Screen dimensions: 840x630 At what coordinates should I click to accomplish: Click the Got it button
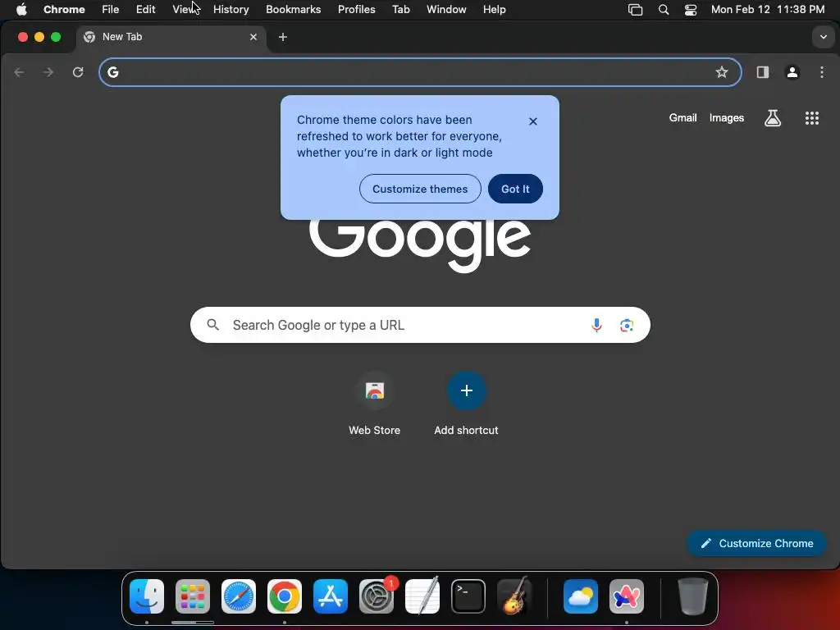(x=515, y=189)
